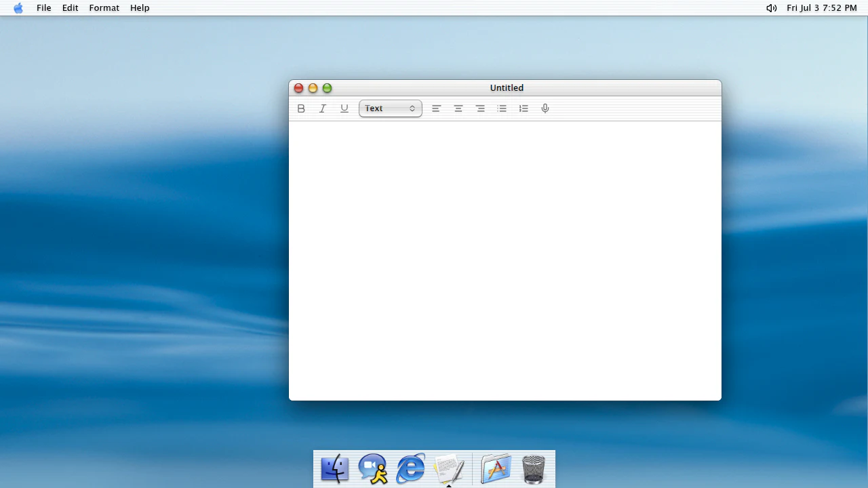Image resolution: width=868 pixels, height=488 pixels.
Task: Align text to the left
Action: [x=437, y=108]
